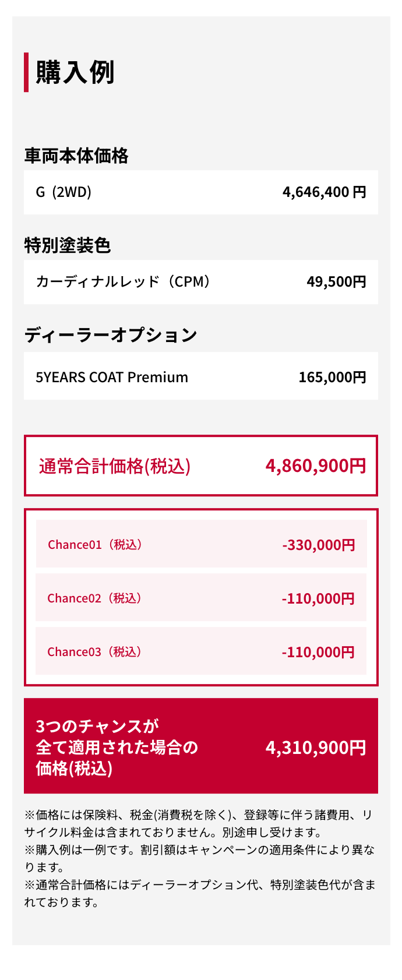Image resolution: width=402 pixels, height=980 pixels.
Task: Select the 4,860,900円 regular total
Action: [x=316, y=466]
